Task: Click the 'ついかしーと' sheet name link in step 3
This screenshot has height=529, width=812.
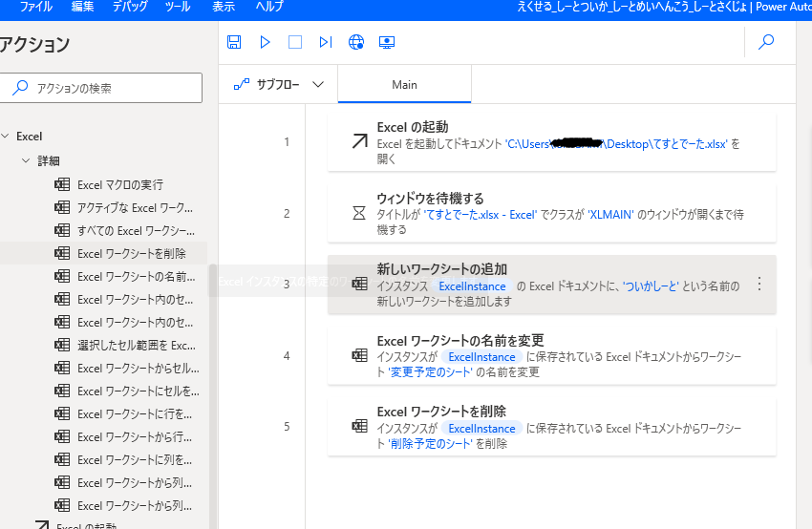Action: pos(652,286)
